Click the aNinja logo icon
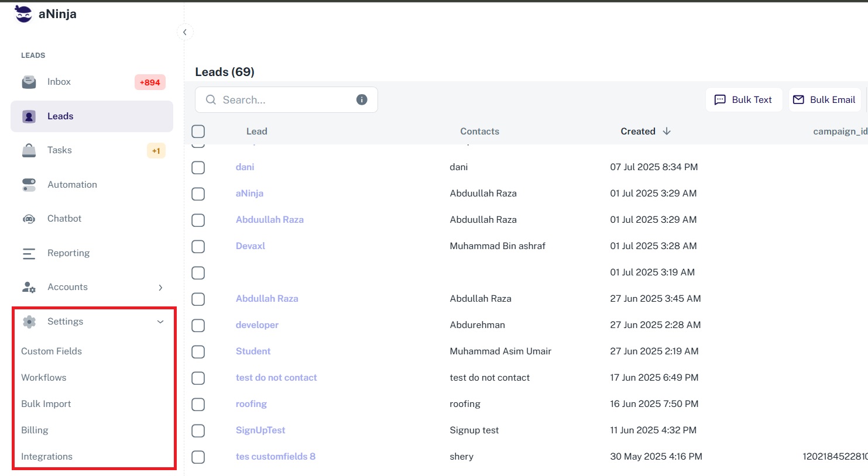This screenshot has width=868, height=476. 23,14
